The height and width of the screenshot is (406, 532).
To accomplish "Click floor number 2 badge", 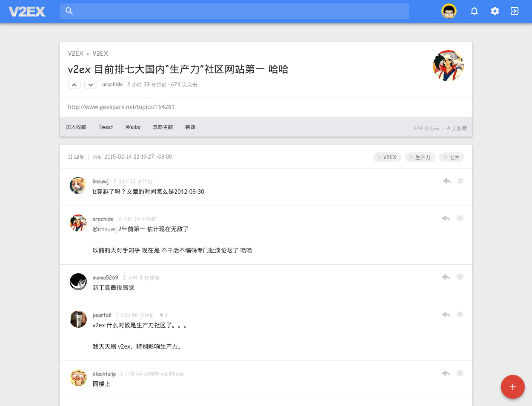I will [x=460, y=218].
